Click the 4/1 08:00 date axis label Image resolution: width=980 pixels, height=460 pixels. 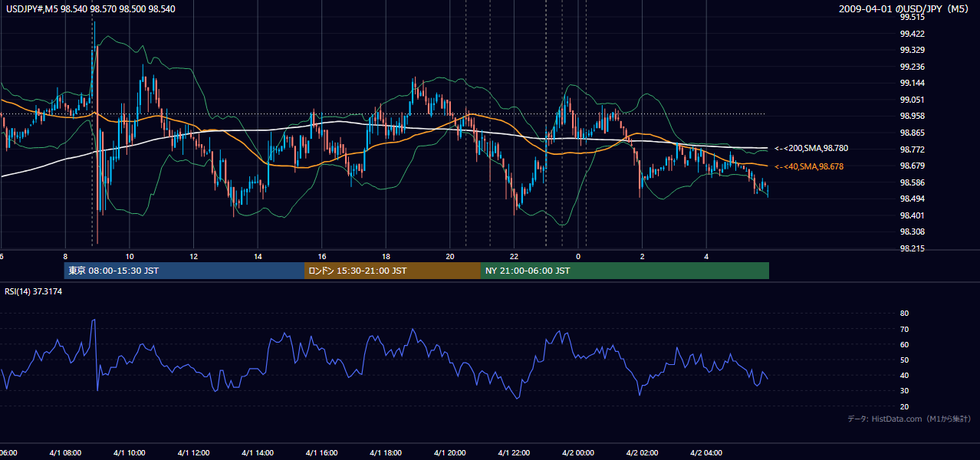65,453
